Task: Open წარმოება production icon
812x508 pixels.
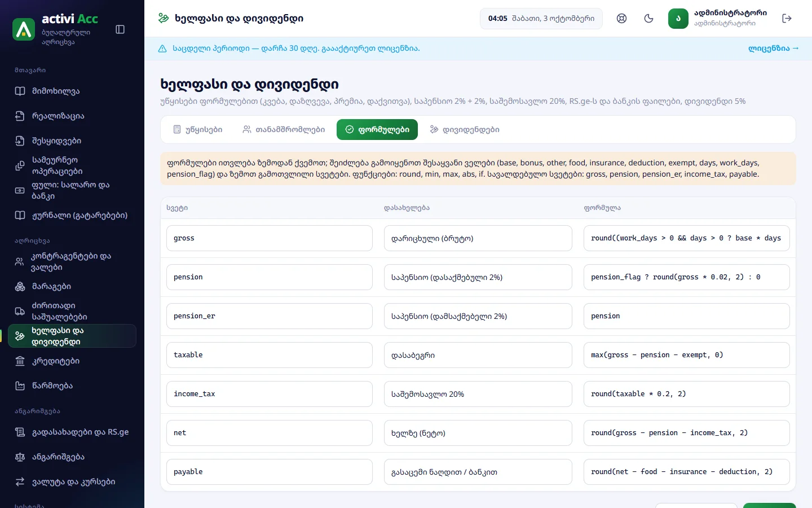Action: coord(20,386)
